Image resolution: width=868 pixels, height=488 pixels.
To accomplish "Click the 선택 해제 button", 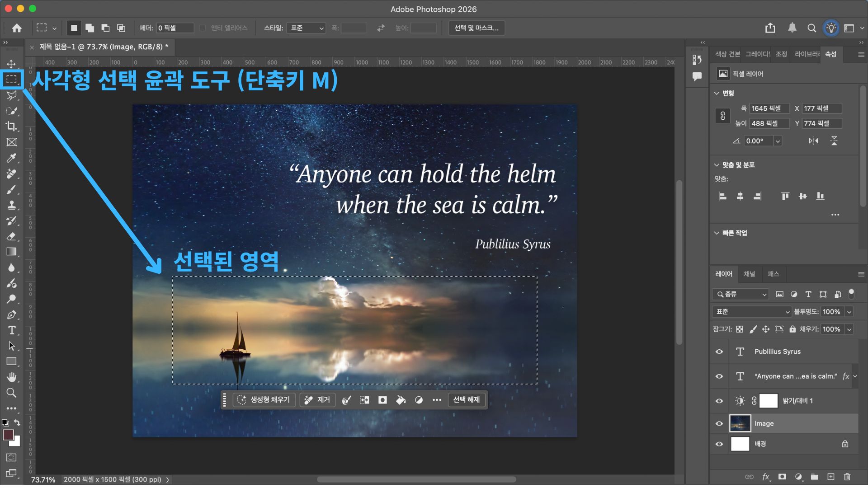I will coord(466,400).
